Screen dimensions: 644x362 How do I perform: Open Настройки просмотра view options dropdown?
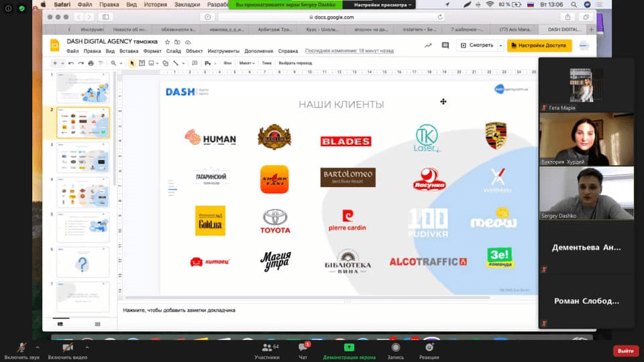click(x=382, y=5)
